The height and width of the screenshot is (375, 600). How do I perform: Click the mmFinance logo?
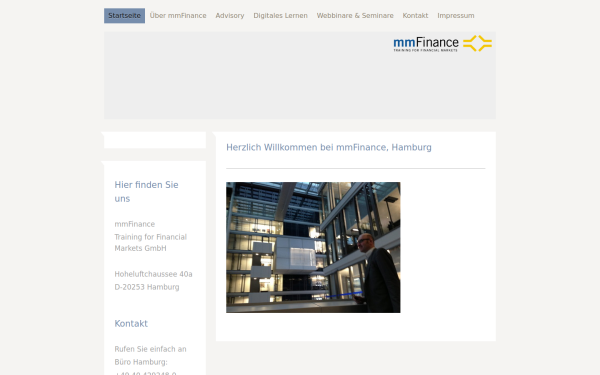(442, 44)
